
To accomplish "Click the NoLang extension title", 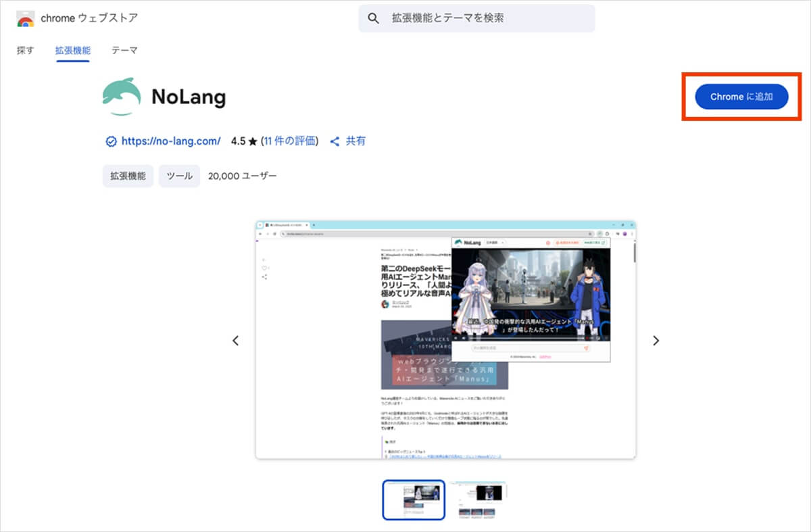I will tap(189, 97).
